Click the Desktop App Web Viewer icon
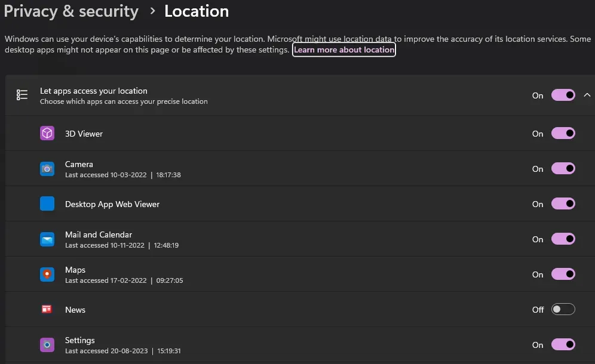The height and width of the screenshot is (364, 595). [47, 203]
